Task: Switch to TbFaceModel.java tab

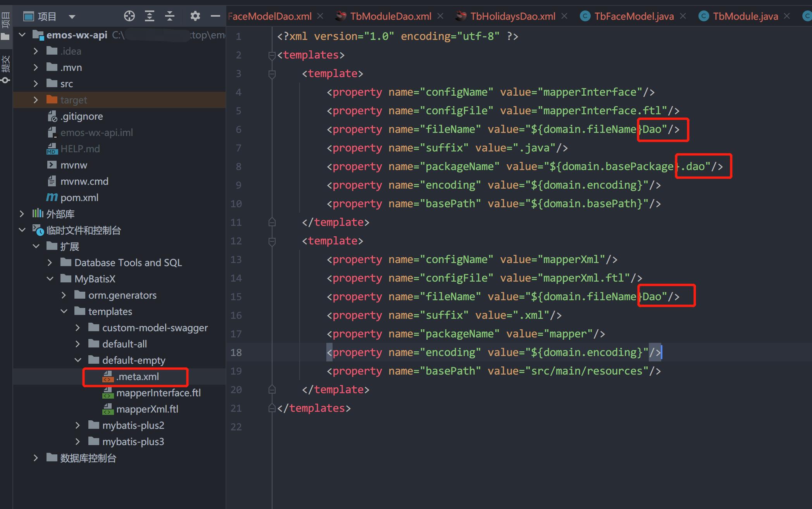Action: [634, 16]
